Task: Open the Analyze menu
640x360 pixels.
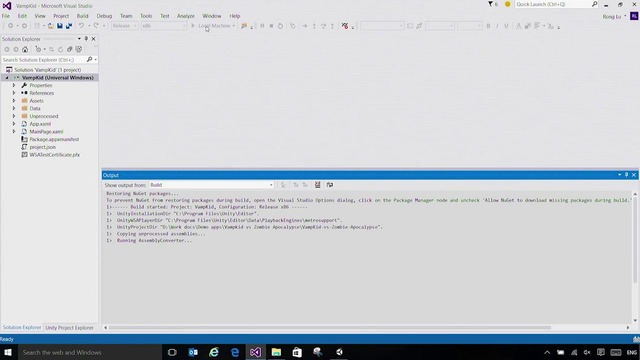Action: tap(186, 16)
